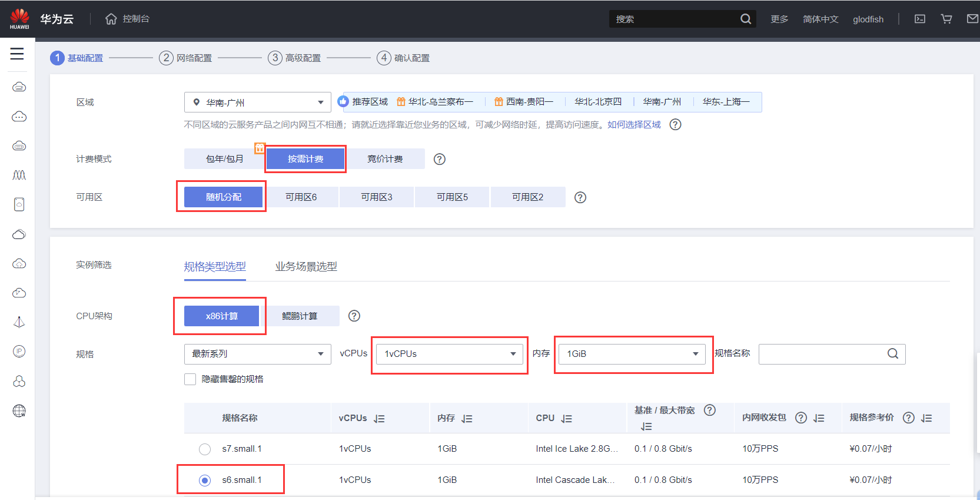Open the glodfish account menu

coord(868,19)
